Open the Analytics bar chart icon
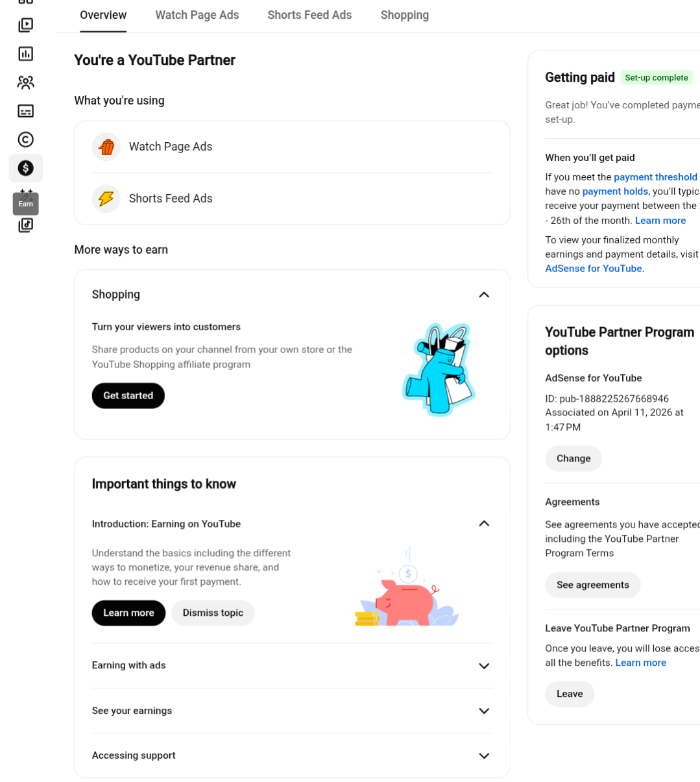Image resolution: width=700 pixels, height=782 pixels. (x=25, y=53)
